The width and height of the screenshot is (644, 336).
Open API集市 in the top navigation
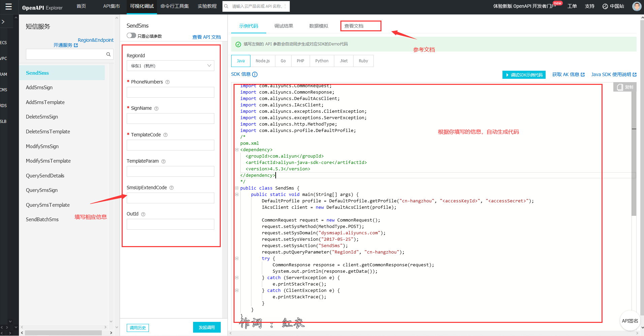pyautogui.click(x=112, y=6)
